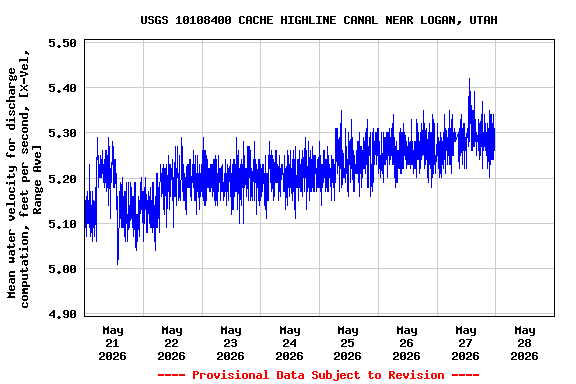
Task: Click the May 24 2026 date label
Action: 289,343
